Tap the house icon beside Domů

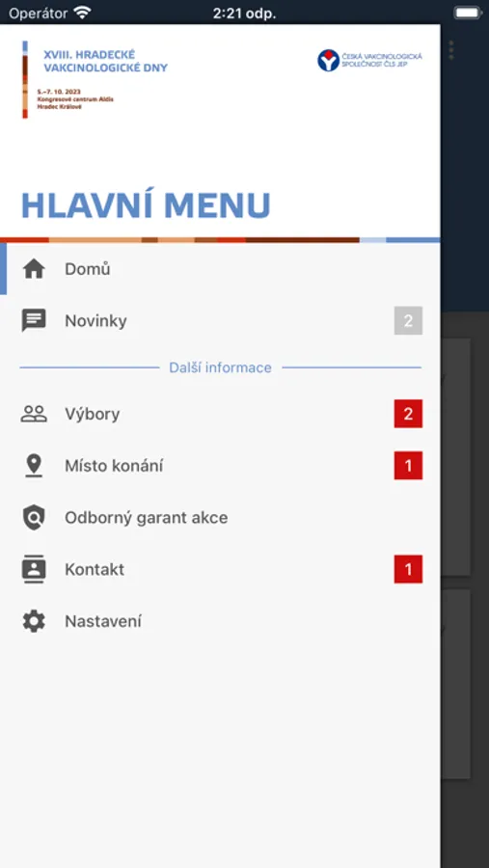tap(34, 269)
